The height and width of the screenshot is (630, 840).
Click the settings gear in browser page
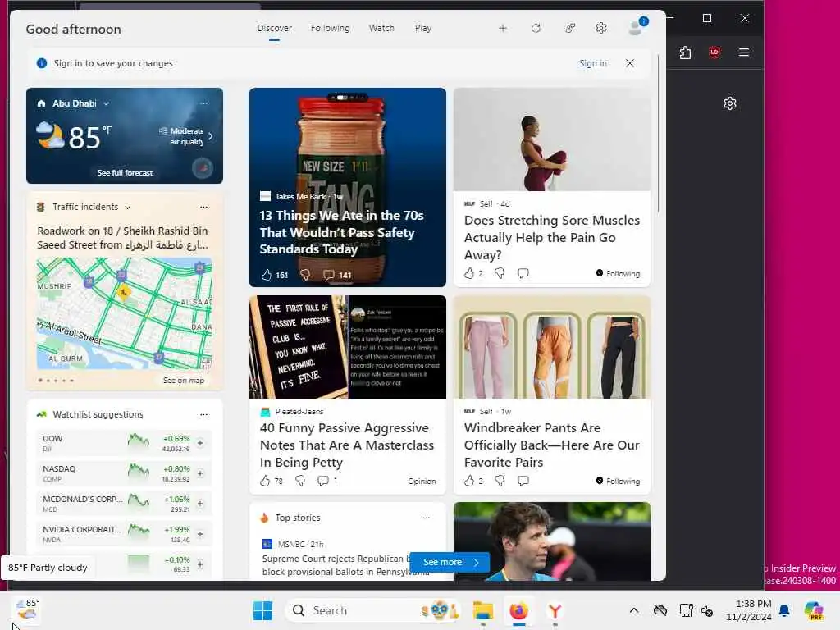pos(729,103)
